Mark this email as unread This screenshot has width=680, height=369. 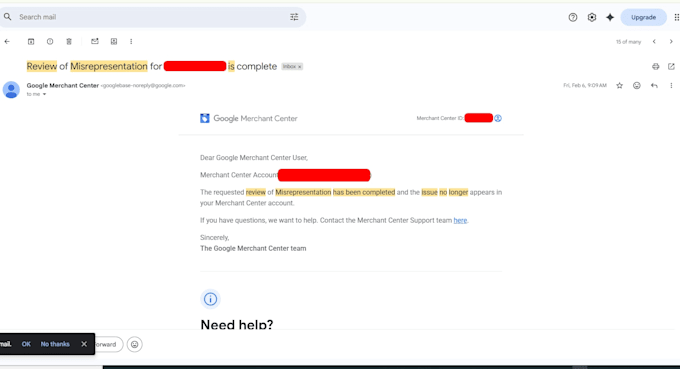click(x=95, y=41)
